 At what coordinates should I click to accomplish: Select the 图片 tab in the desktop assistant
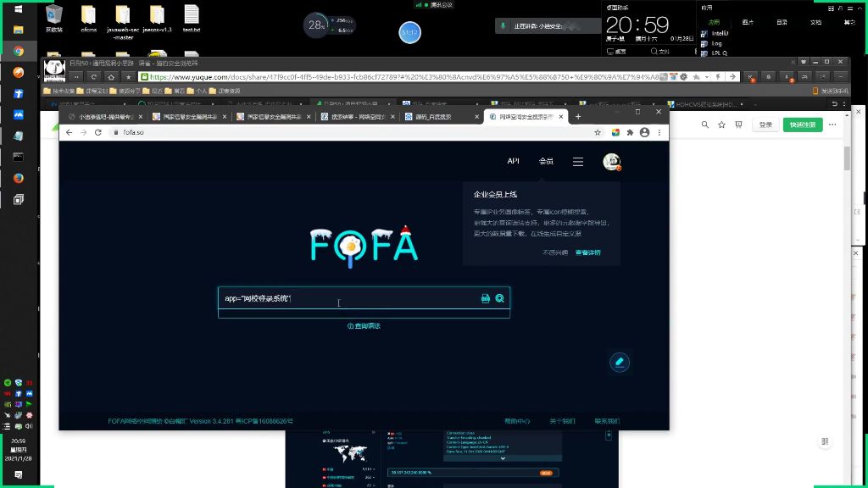point(748,22)
